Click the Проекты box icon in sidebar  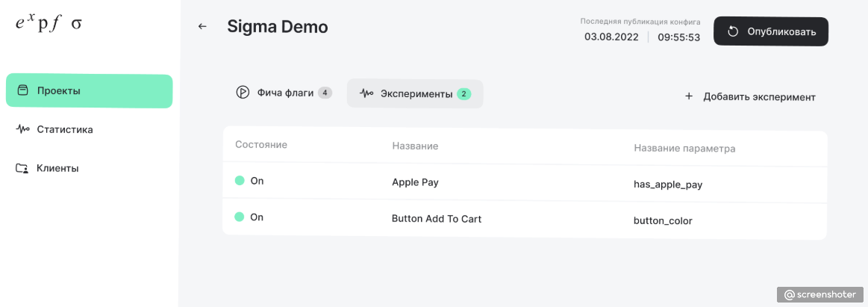22,90
